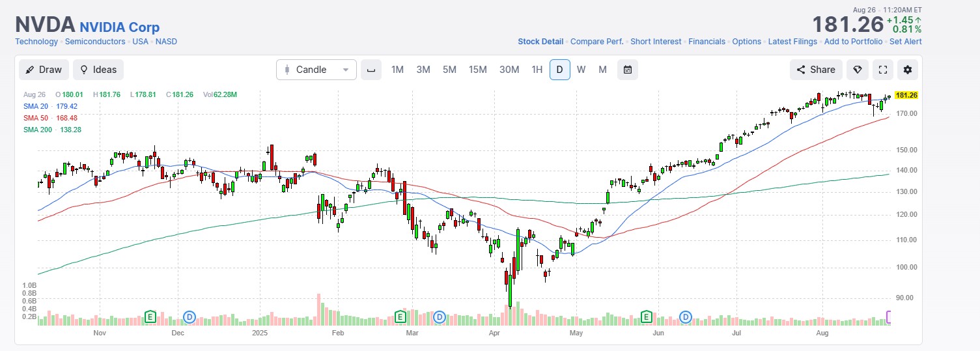Open the chart settings gear
This screenshot has height=351, width=980.
coord(908,70)
